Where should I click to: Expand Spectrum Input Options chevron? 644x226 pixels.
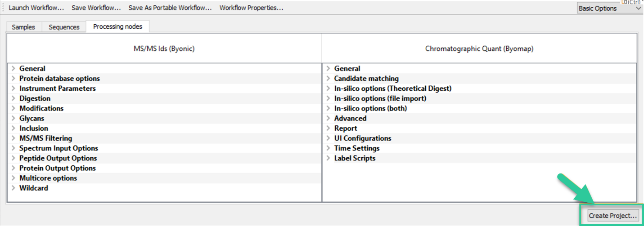click(14, 148)
